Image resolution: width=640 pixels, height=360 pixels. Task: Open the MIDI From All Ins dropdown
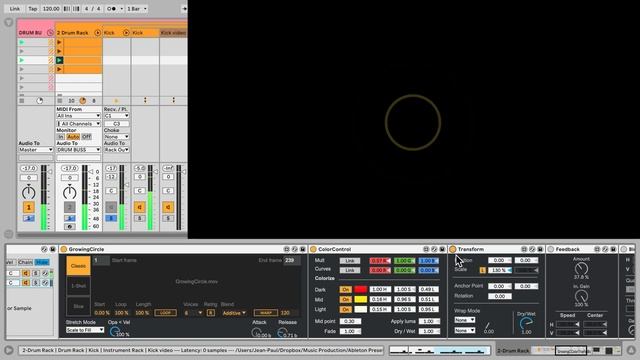click(x=78, y=116)
